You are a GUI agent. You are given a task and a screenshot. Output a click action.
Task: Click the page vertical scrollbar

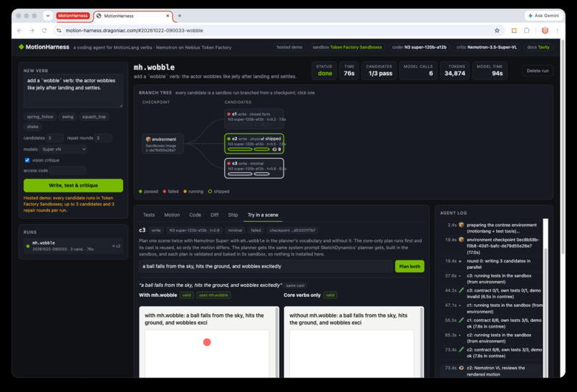pos(563,147)
